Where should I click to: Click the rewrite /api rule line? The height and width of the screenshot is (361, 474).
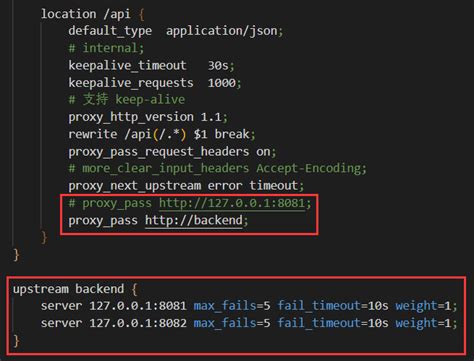pos(162,134)
